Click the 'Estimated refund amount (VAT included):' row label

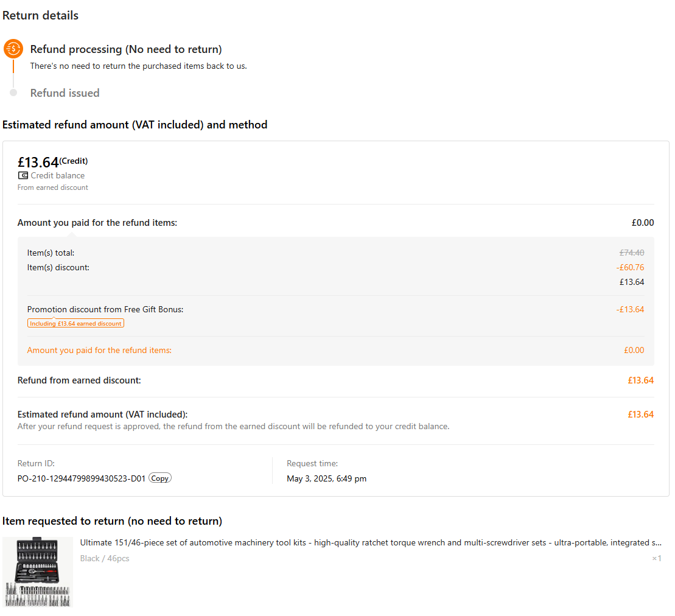tap(102, 415)
